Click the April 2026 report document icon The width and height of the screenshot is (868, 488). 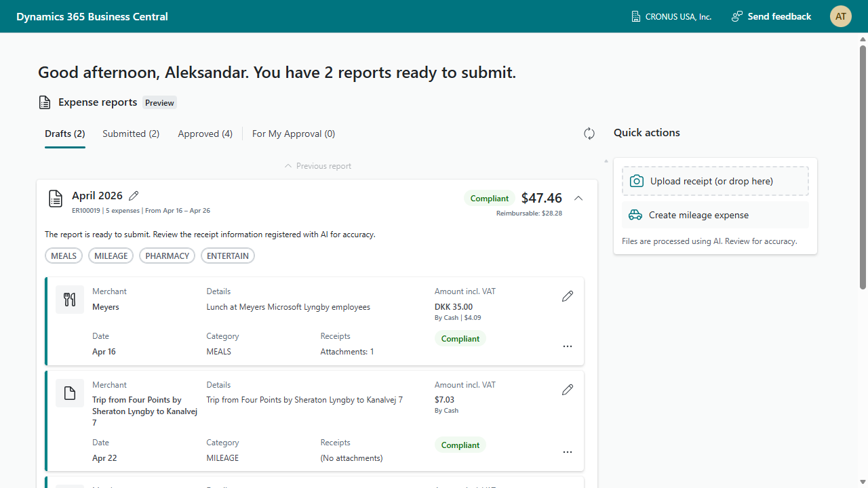(56, 199)
